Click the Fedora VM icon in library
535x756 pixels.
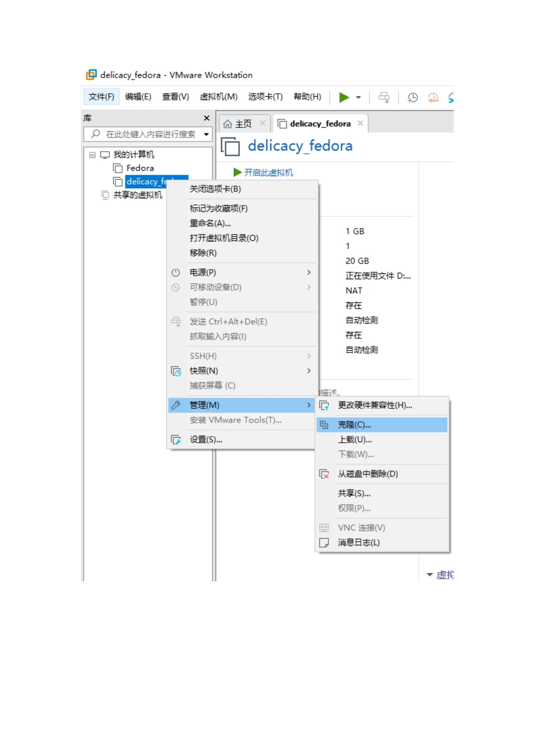(x=118, y=169)
